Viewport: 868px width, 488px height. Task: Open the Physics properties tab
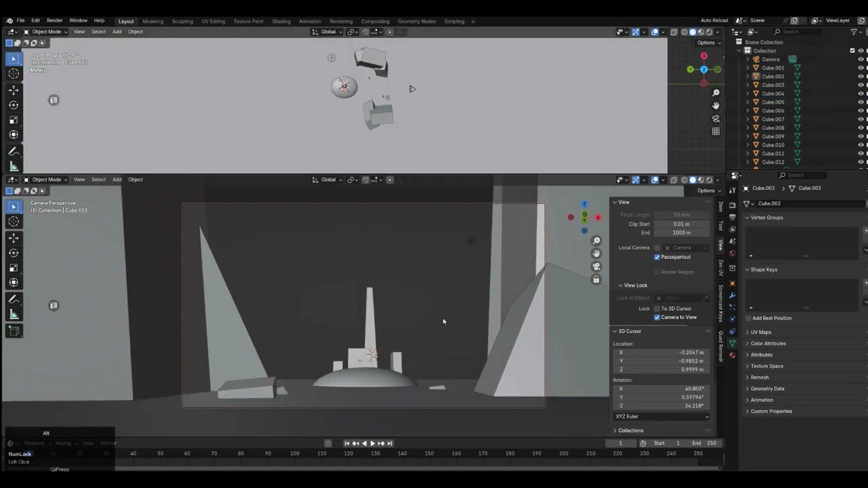[x=732, y=319]
